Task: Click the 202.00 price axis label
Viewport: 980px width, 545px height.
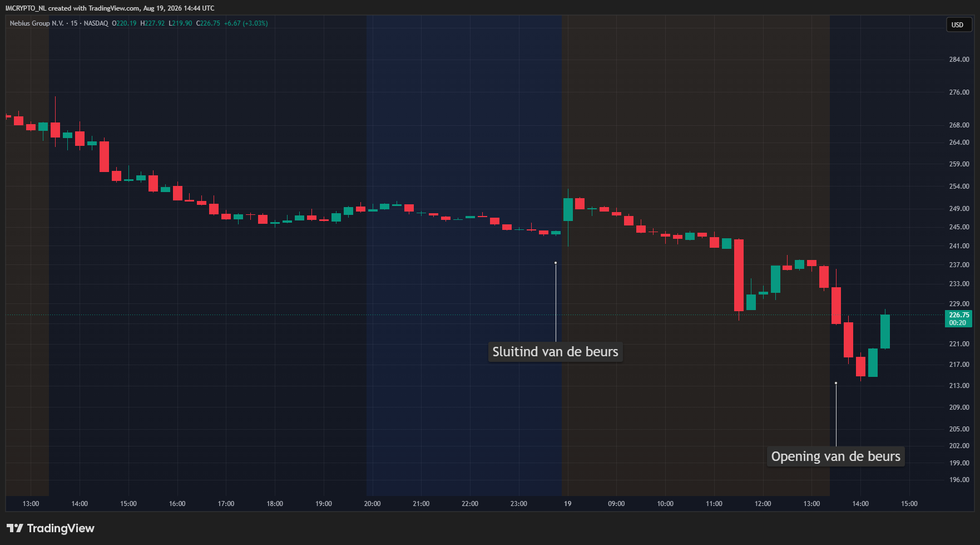Action: point(959,446)
